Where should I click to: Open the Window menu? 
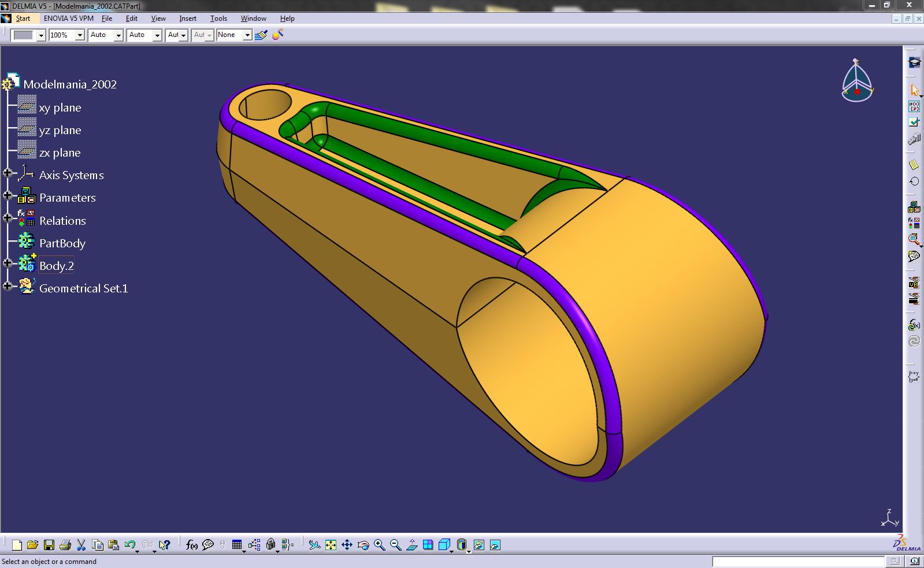click(253, 18)
